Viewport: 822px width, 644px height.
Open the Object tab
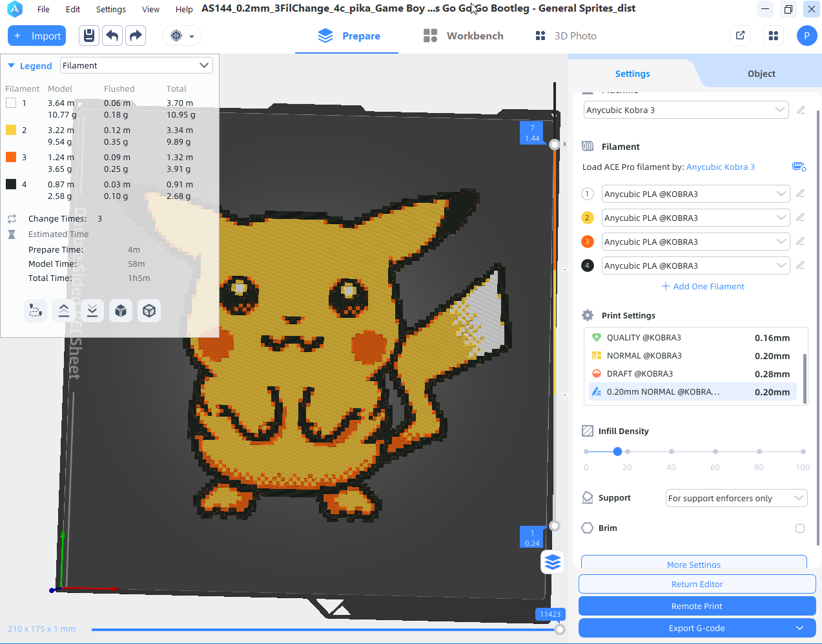coord(761,74)
